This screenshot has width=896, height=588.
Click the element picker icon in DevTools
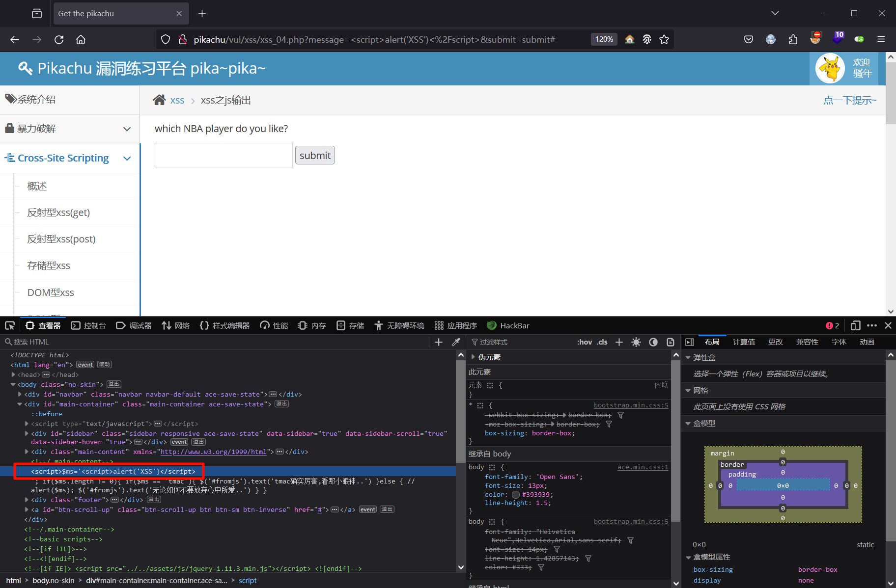(10, 325)
